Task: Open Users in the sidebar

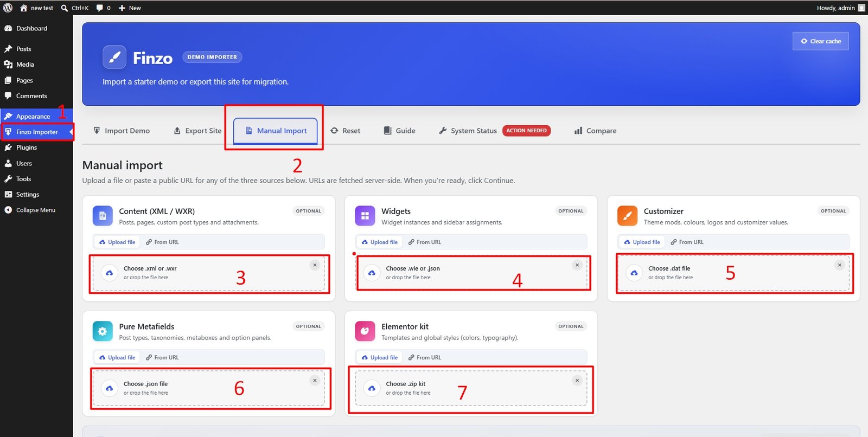Action: (36, 163)
